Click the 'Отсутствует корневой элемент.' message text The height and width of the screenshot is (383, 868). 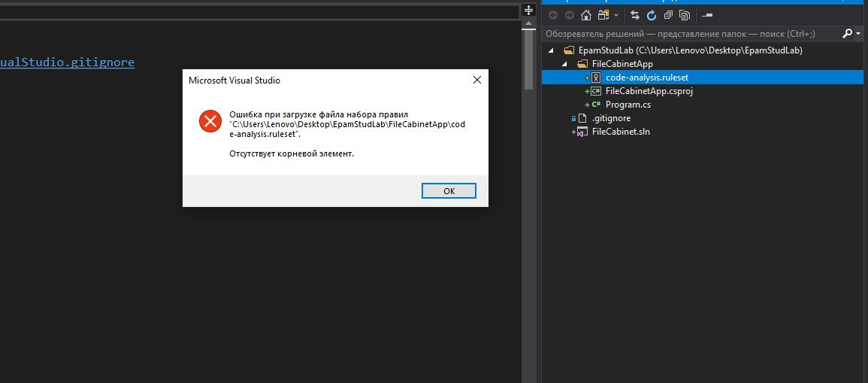coord(291,154)
